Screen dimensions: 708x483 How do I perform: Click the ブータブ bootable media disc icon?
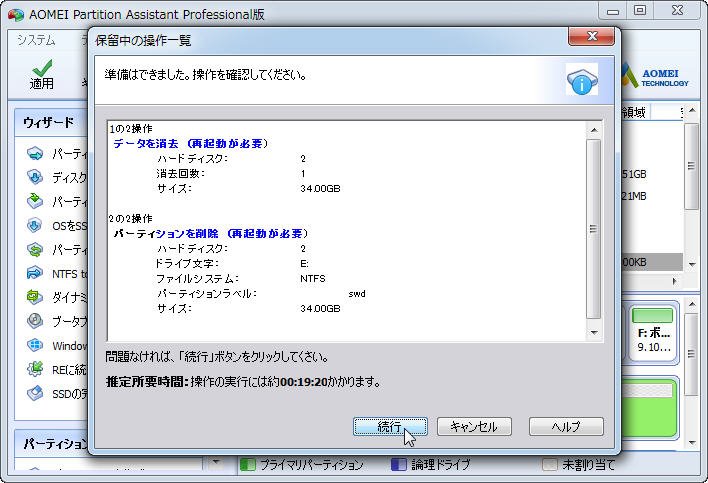click(x=35, y=321)
